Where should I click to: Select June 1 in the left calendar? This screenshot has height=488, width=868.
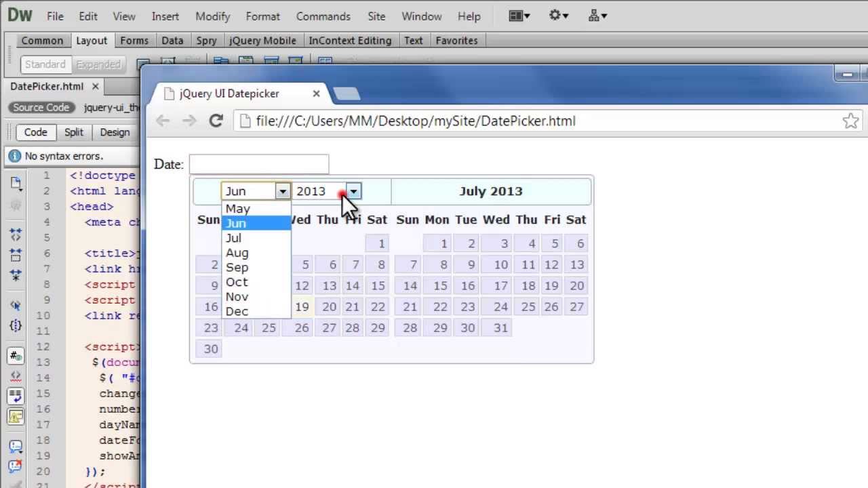[x=377, y=243]
